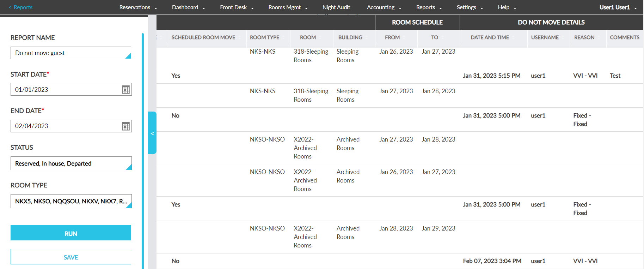
Task: Go back via the Reports link
Action: tap(20, 7)
